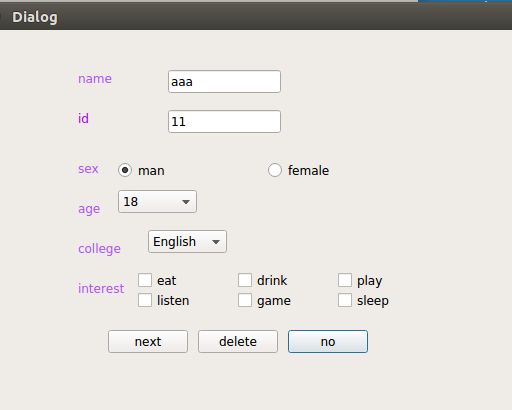Focus the name field containing aaa

click(224, 82)
